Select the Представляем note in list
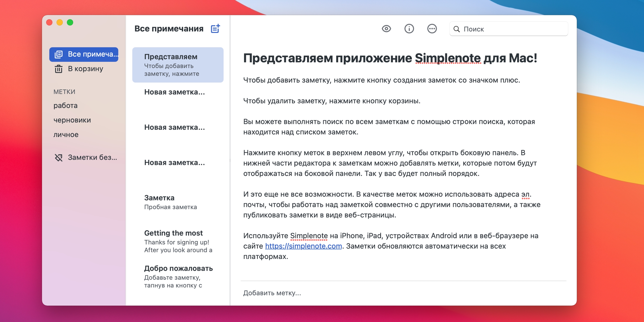Screen dimensions: 644x322 [178, 65]
